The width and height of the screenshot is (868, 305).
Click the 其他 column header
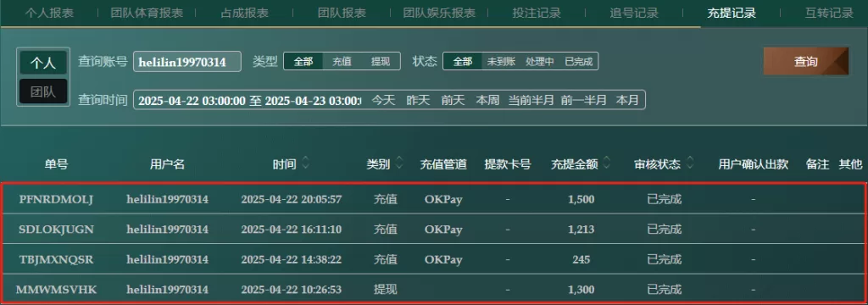[x=850, y=164]
